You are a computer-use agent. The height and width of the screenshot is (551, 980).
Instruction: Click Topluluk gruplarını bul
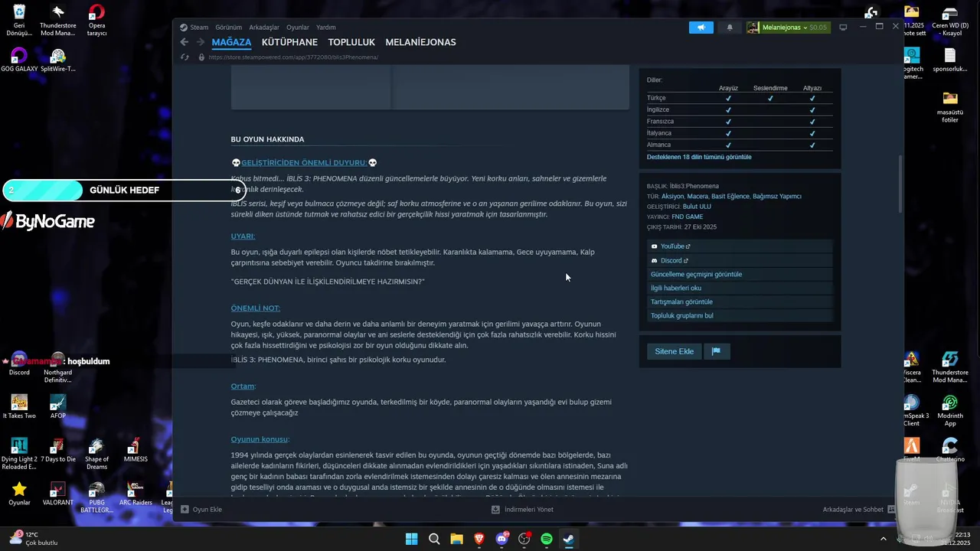740,315
